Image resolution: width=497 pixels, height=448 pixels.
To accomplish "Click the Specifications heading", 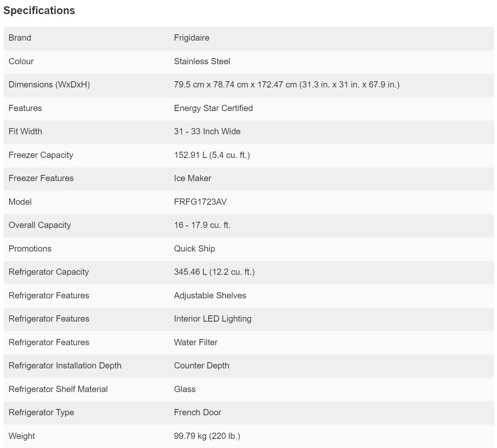I will tap(39, 11).
